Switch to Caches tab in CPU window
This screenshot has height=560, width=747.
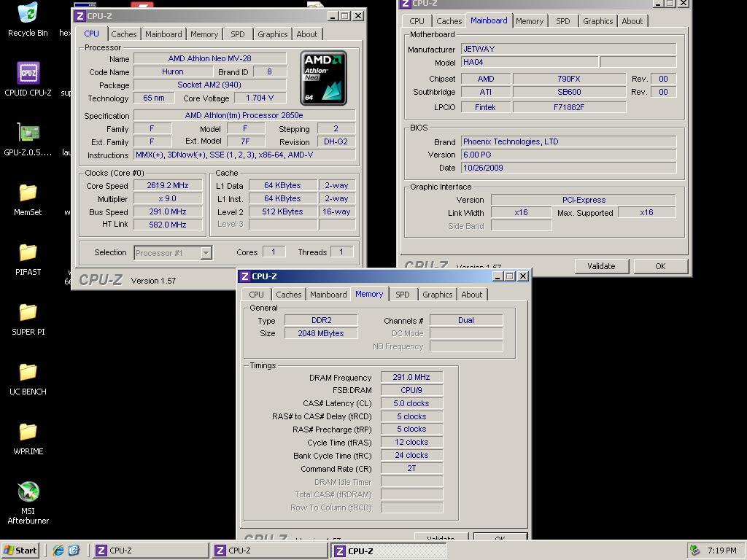pyautogui.click(x=124, y=34)
